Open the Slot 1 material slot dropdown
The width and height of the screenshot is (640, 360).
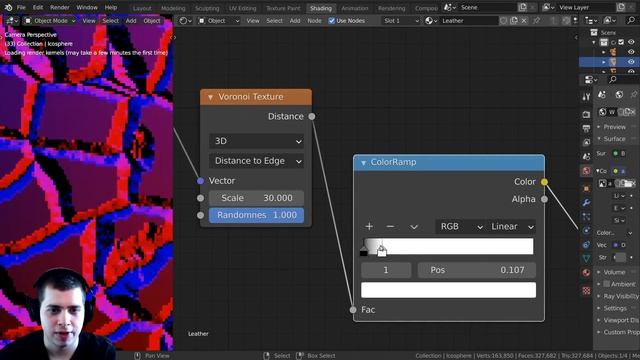[x=400, y=20]
